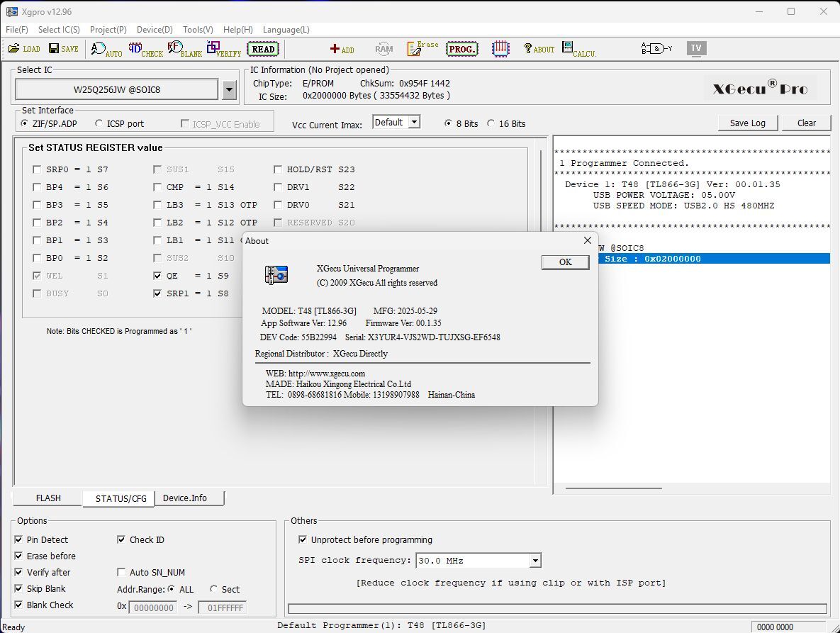Select the 16 Bits radio button
840x633 pixels.
491,123
